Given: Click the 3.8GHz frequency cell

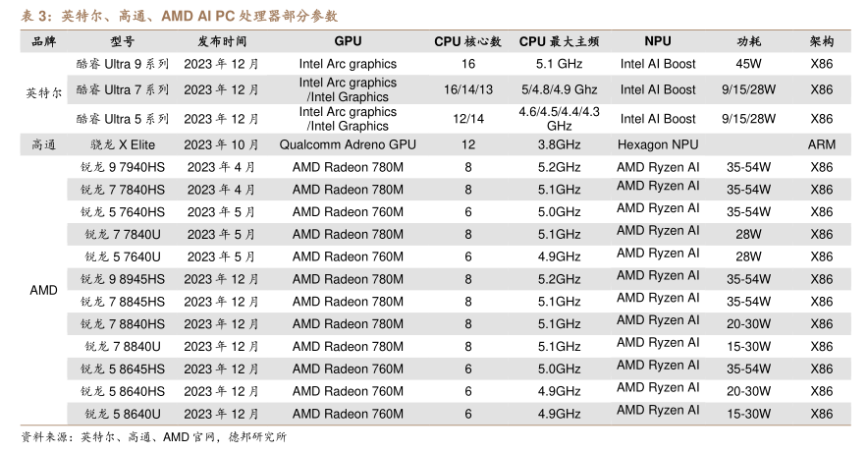Looking at the screenshot, I should [559, 144].
